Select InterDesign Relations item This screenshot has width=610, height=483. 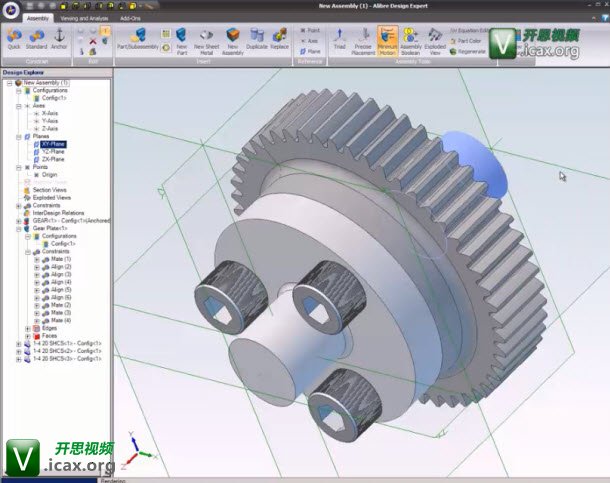pyautogui.click(x=58, y=213)
